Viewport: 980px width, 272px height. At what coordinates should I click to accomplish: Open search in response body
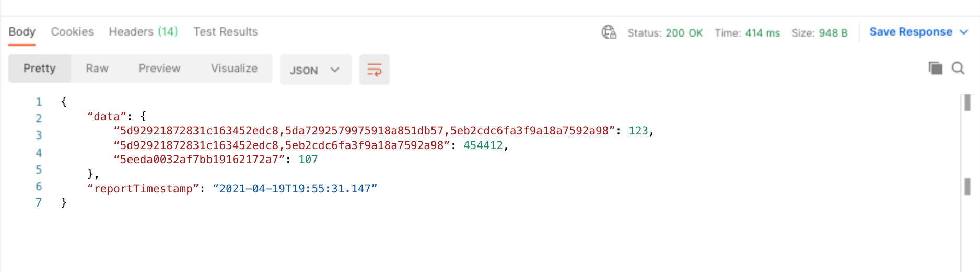(x=958, y=68)
